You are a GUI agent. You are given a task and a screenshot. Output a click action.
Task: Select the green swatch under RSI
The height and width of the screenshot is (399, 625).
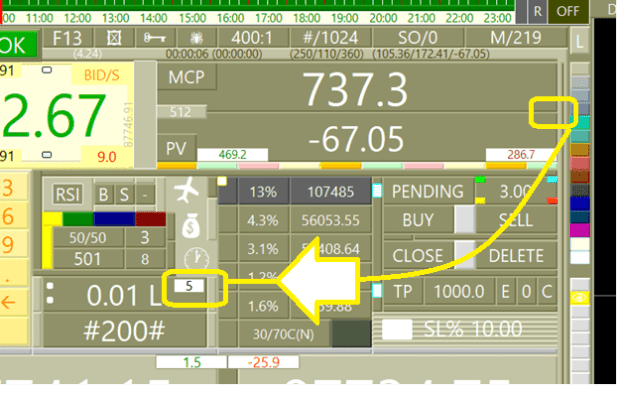78,219
